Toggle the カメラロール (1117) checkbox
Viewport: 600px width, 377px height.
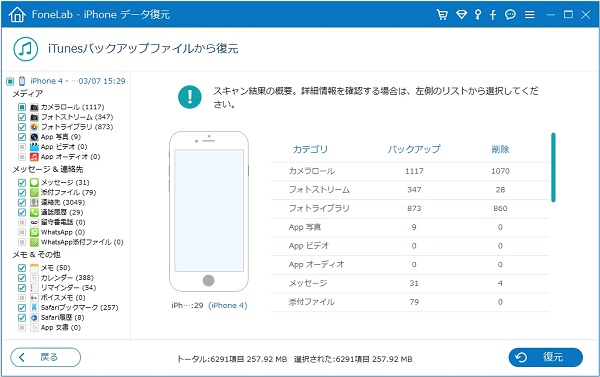pos(22,107)
